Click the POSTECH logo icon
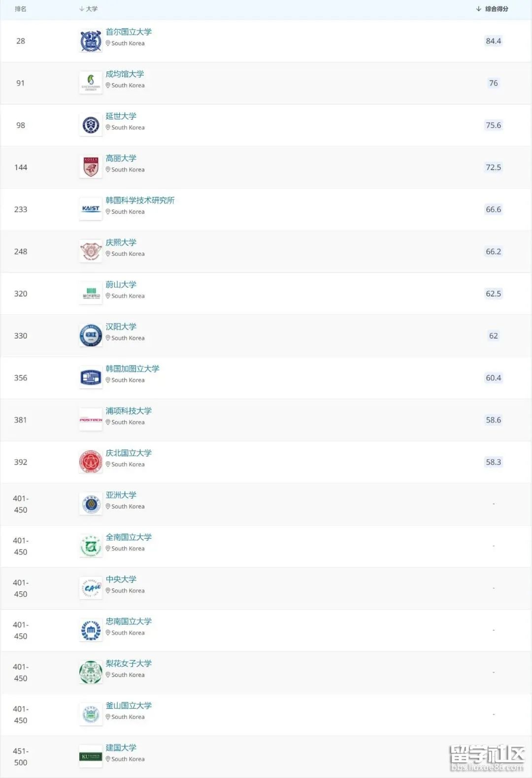Viewport: 532px width, 778px height. point(91,420)
